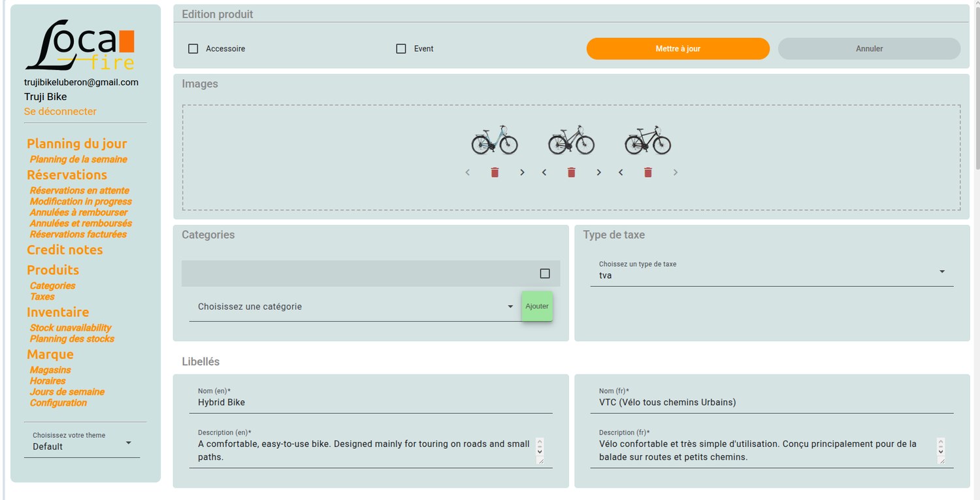Image resolution: width=980 pixels, height=500 pixels.
Task: Open Réservations en attente
Action: [x=80, y=191]
